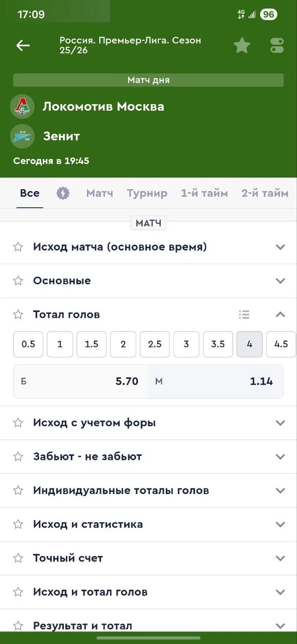Favorite the Точный счет market
Image resolution: width=297 pixels, height=644 pixels.
pos(18,557)
